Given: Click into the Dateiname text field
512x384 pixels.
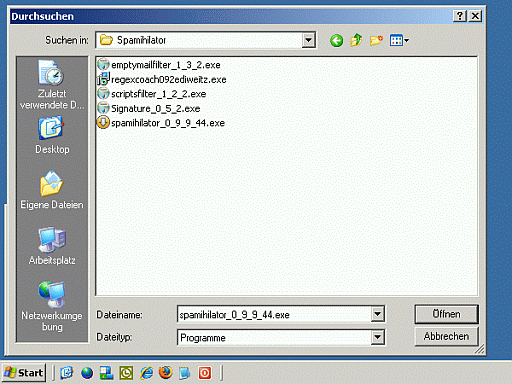Looking at the screenshot, I should [274, 314].
